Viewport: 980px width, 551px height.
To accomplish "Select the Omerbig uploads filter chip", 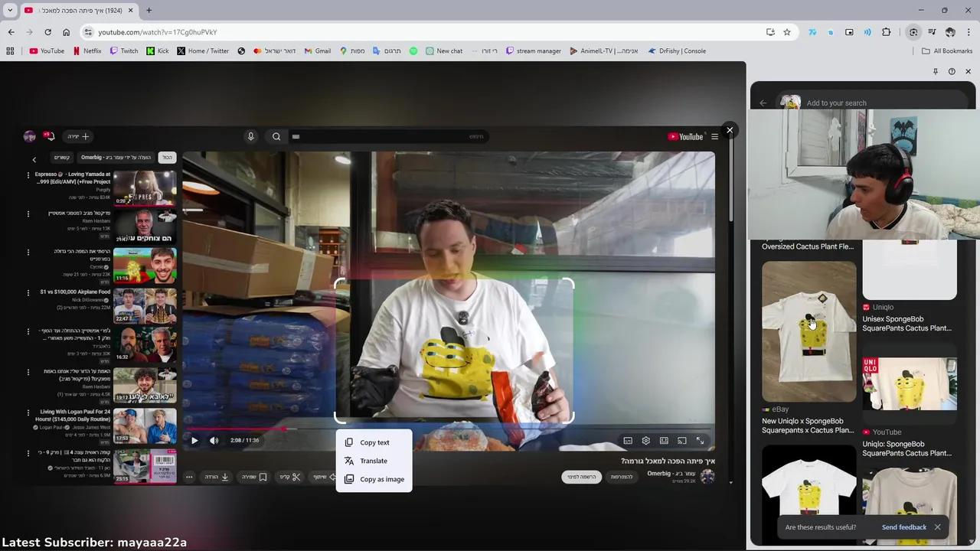I will point(116,158).
